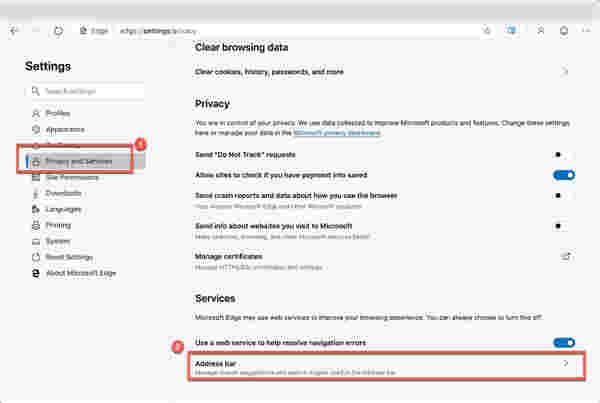Open Reset Settings in the sidebar
This screenshot has height=403, width=600.
tap(70, 257)
